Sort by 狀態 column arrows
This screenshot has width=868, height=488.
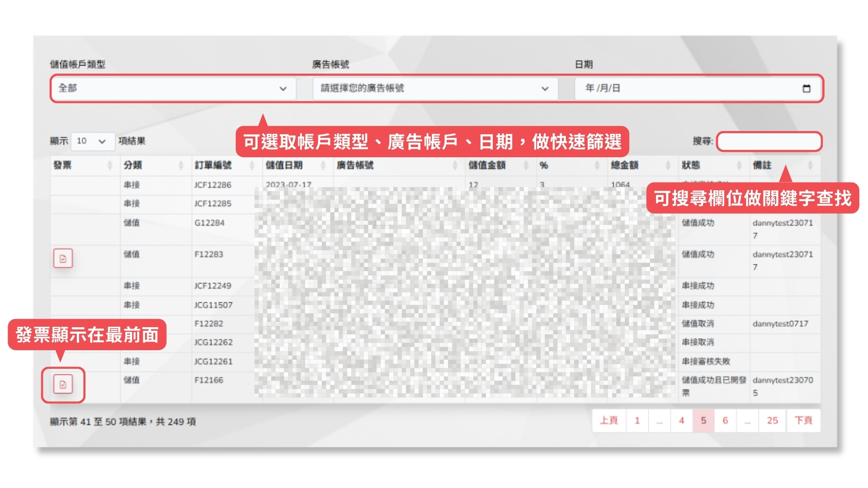coord(739,165)
